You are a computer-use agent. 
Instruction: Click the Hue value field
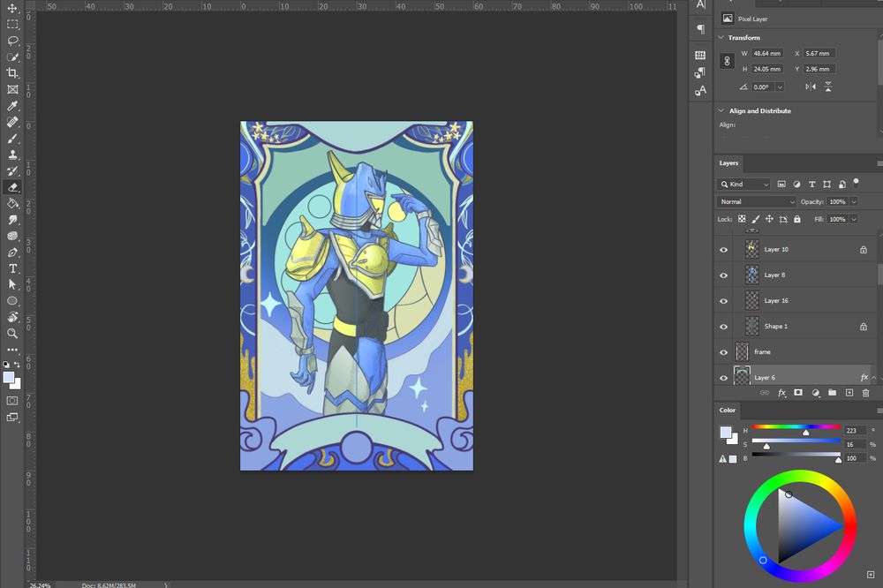(x=854, y=430)
